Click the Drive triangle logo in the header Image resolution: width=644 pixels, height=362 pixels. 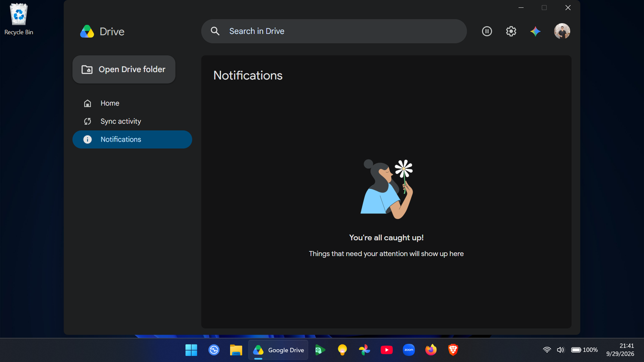coord(87,31)
